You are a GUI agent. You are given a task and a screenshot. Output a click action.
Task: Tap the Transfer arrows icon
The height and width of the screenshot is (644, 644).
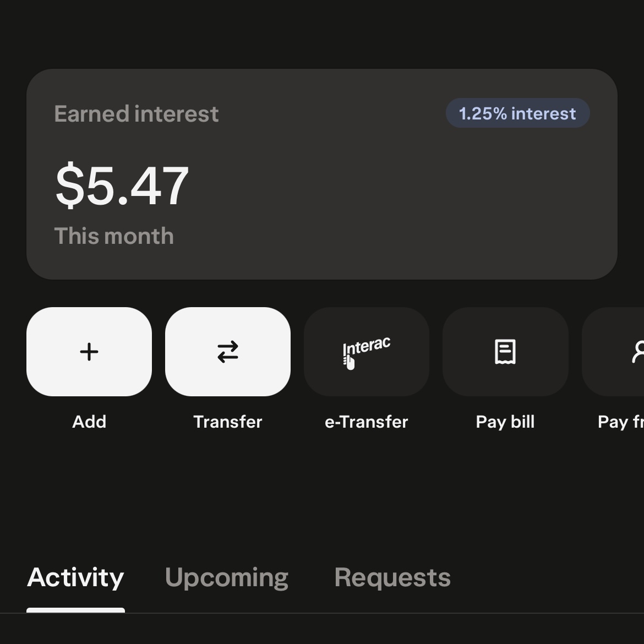[x=228, y=352]
